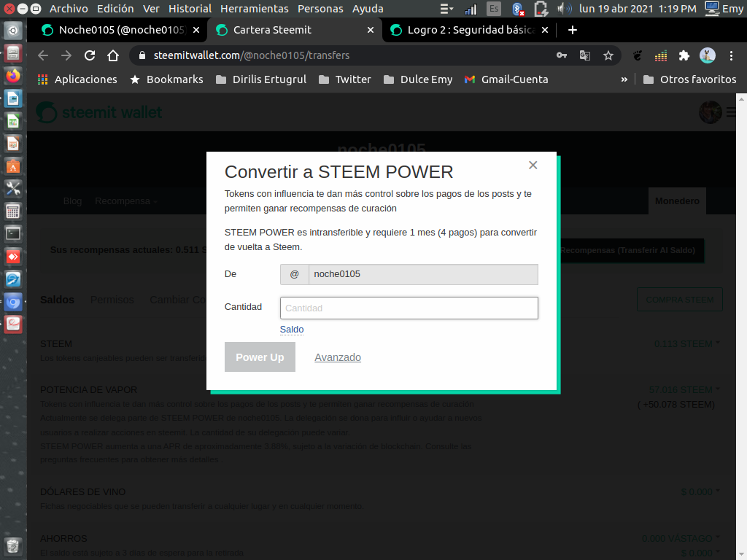The image size is (747, 560).
Task: Open the Edición menu
Action: (x=115, y=9)
